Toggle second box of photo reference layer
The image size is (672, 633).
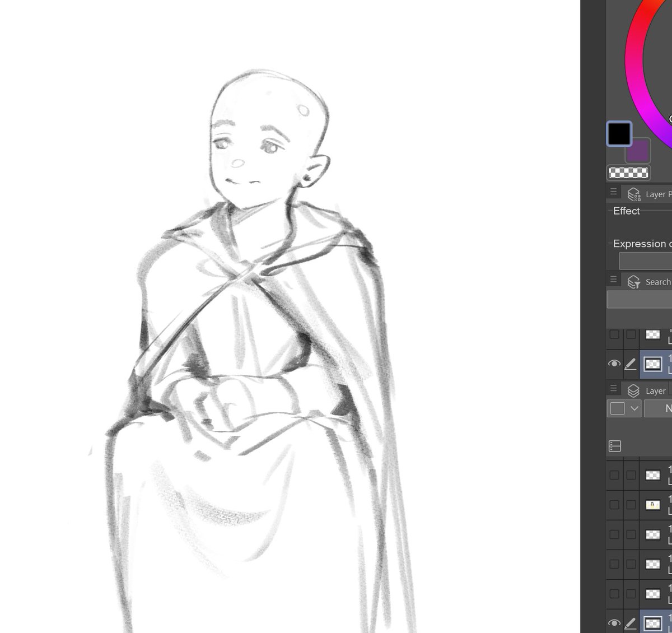[x=631, y=505]
